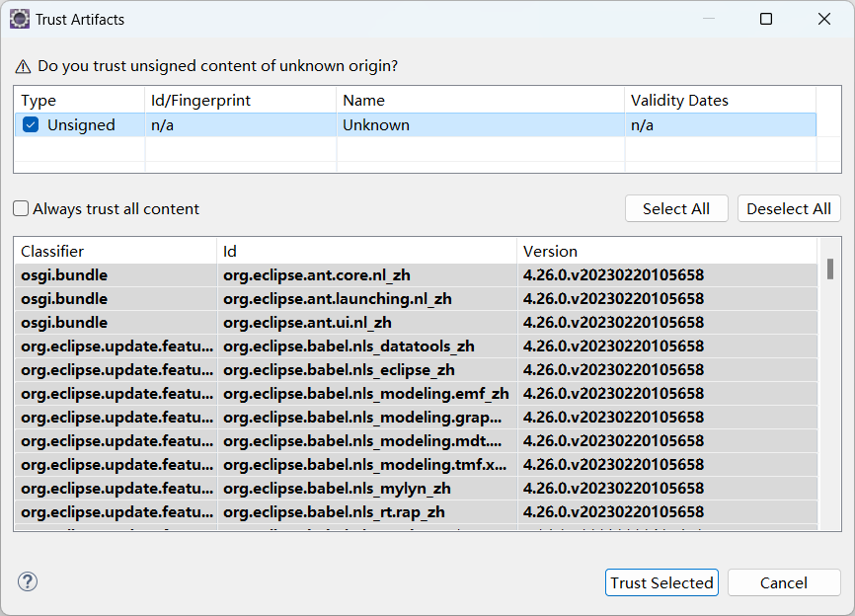The height and width of the screenshot is (616, 855).
Task: Click classifier cell of nls_rt.rap_zh row
Action: [117, 512]
